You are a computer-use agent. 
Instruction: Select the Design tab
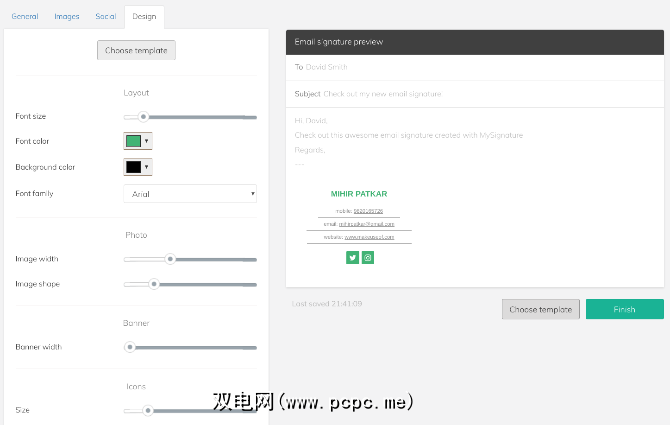click(144, 16)
